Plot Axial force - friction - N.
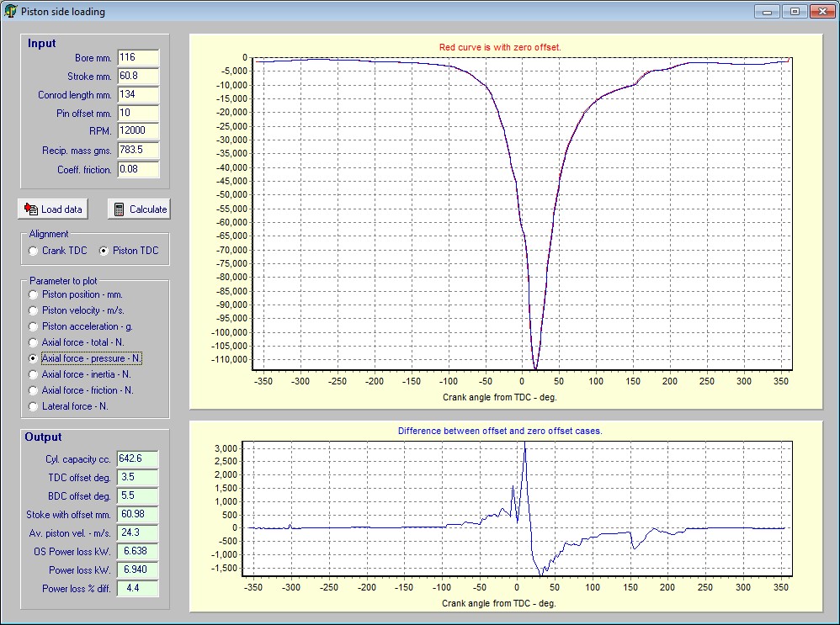Image resolution: width=840 pixels, height=625 pixels. point(34,390)
